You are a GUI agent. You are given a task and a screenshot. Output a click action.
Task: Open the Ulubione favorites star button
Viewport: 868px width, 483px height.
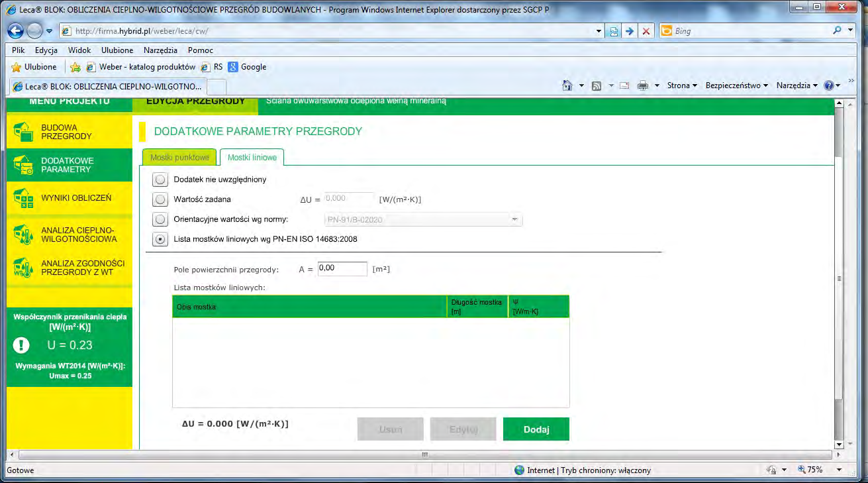[x=34, y=67]
